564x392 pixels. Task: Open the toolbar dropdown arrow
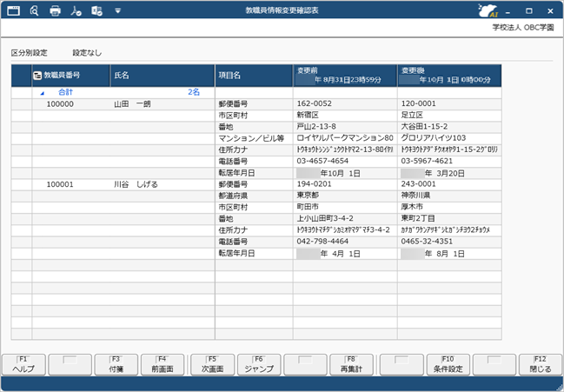pyautogui.click(x=117, y=10)
